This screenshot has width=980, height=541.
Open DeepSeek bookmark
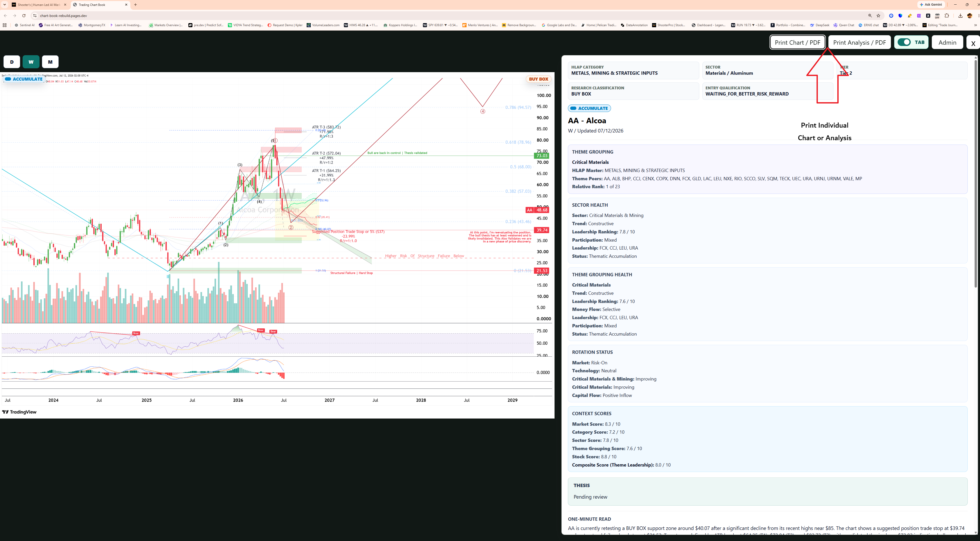coord(819,25)
